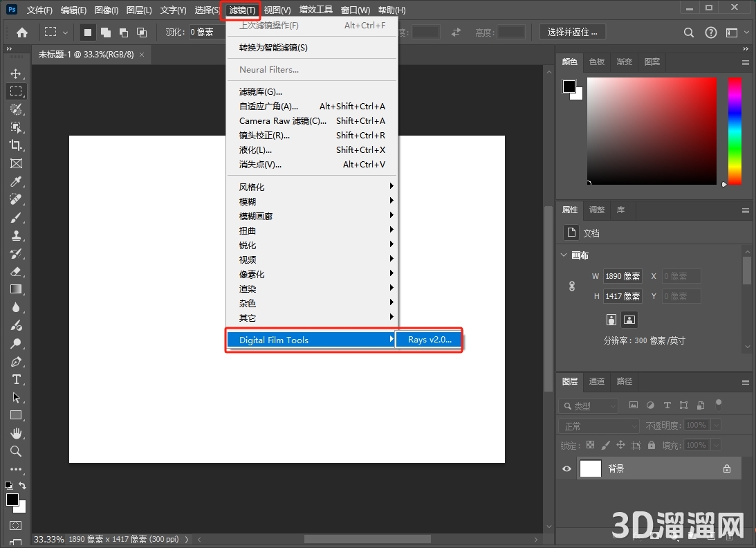Select the Move tool in the toolbar
Screen dimensions: 756x548
(x=16, y=73)
